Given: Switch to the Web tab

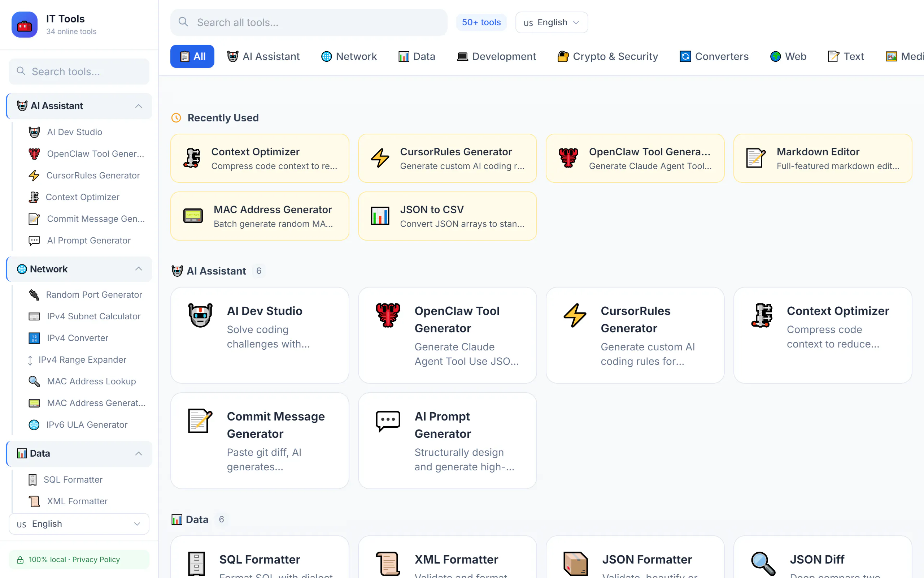Looking at the screenshot, I should pos(788,57).
